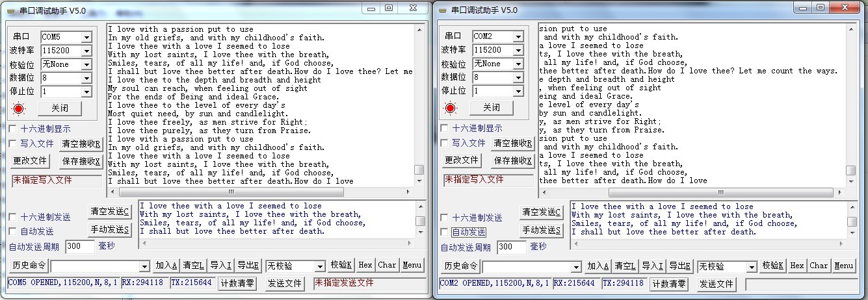Save receive data in COM5 window
Image resolution: width=868 pixels, height=300 pixels.
(x=81, y=161)
